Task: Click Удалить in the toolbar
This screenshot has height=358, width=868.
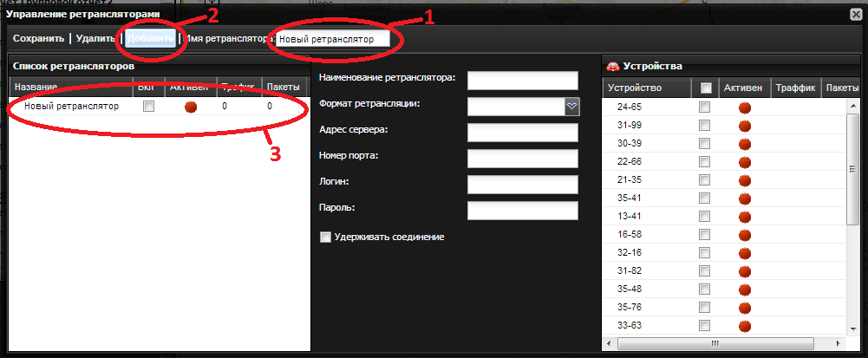Action: (x=95, y=39)
